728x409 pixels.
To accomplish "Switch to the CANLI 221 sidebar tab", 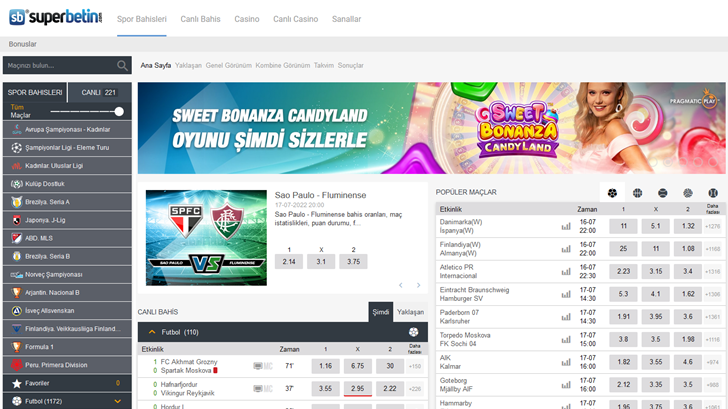I will point(100,92).
